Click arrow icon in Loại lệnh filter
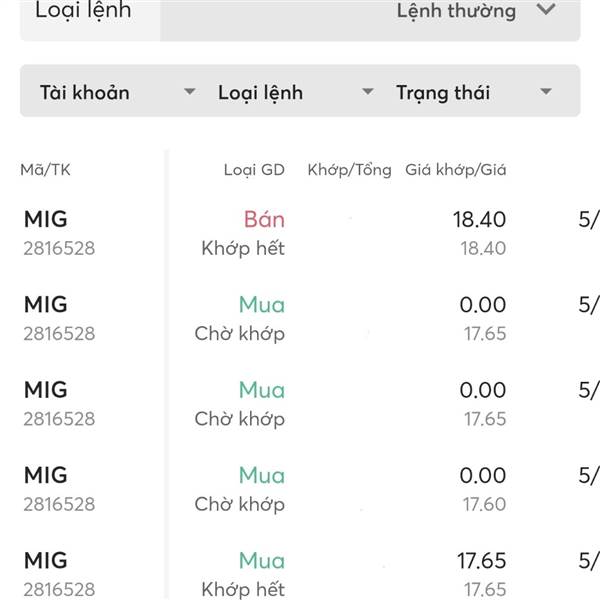Viewport: 600px width, 600px height. (x=367, y=92)
